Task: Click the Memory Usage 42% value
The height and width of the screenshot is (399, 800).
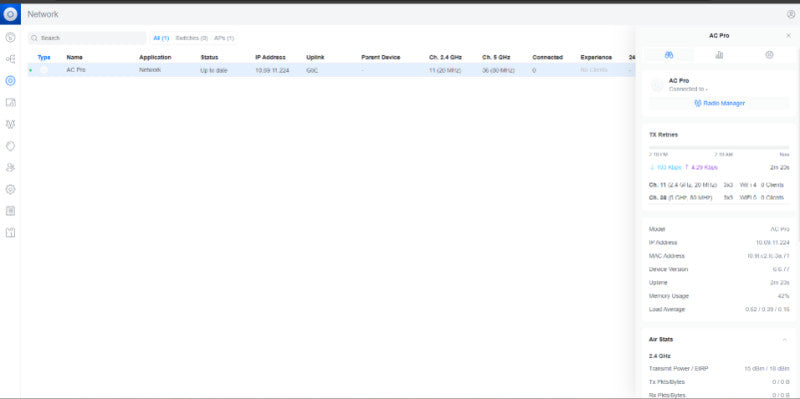Action: click(784, 296)
